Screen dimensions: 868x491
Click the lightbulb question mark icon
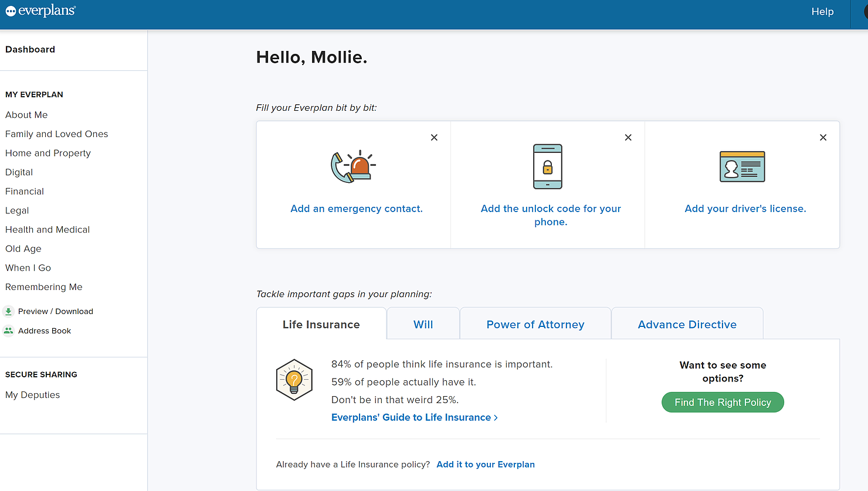click(294, 380)
